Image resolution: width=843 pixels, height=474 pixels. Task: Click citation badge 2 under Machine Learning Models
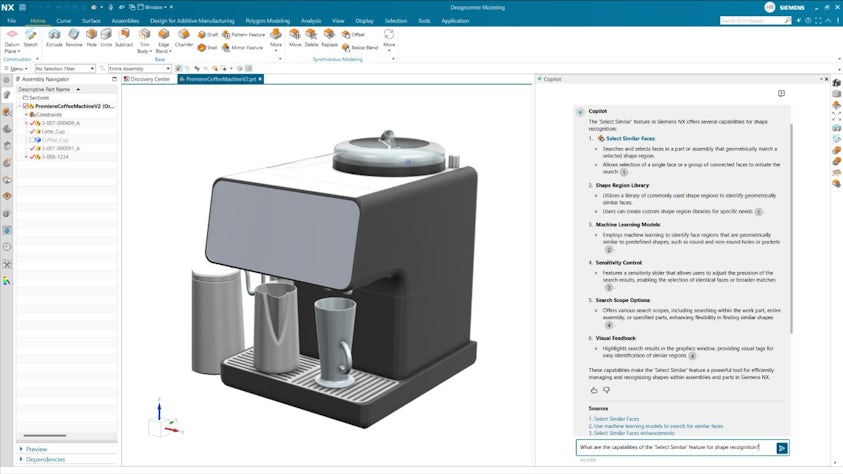pos(609,249)
